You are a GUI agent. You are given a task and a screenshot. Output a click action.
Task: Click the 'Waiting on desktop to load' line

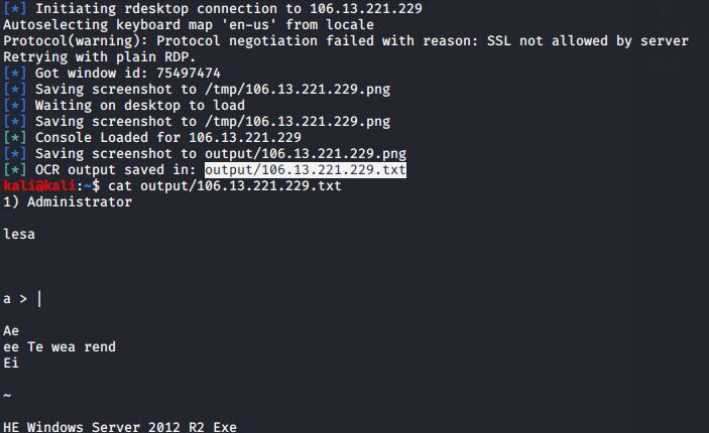click(x=140, y=105)
